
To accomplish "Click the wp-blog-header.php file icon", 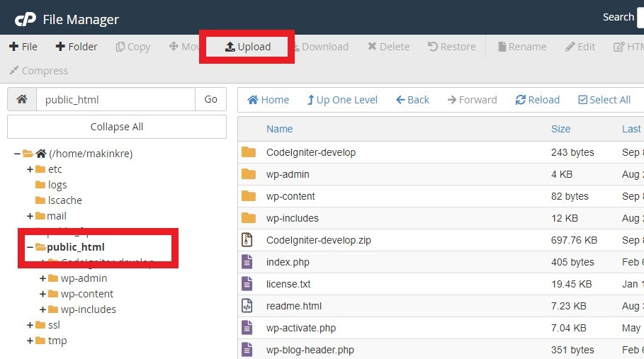I will click(247, 350).
